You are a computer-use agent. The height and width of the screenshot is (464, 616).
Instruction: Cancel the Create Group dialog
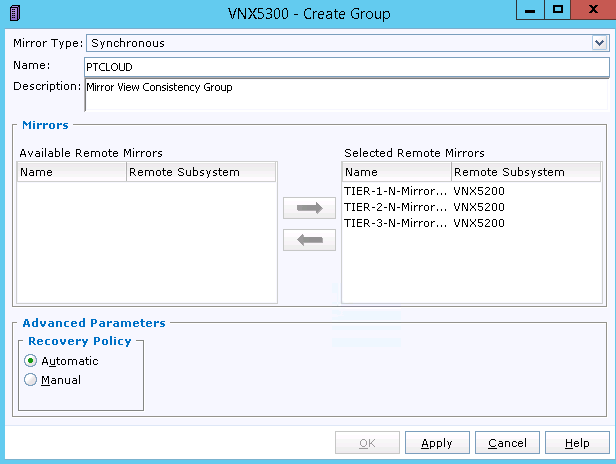pyautogui.click(x=507, y=443)
